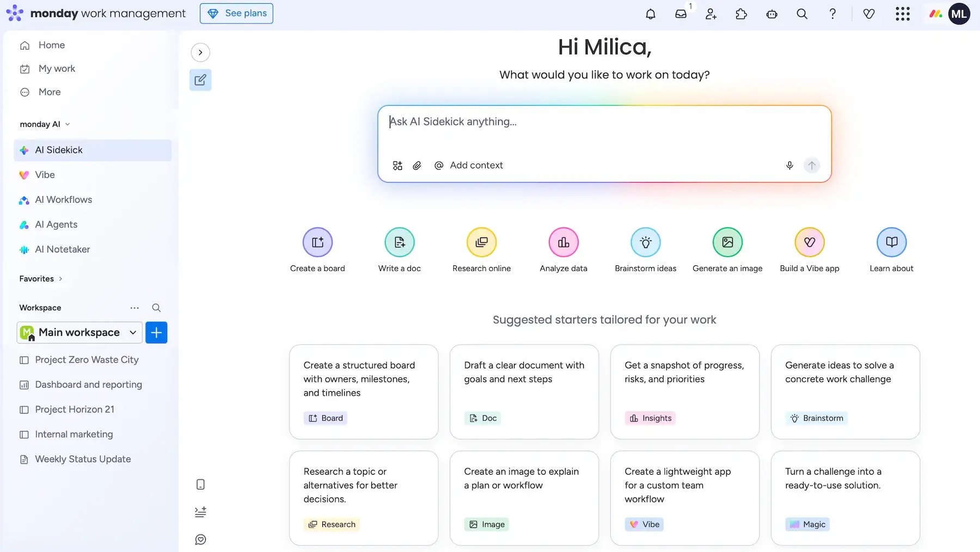Click the attach file paperclip icon
Viewport: 980px width, 552px height.
[417, 165]
